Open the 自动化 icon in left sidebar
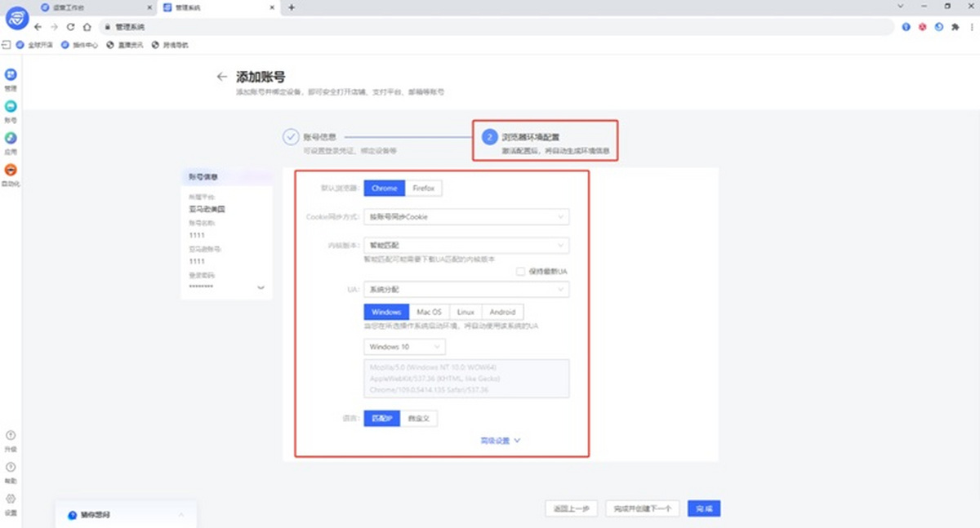The width and height of the screenshot is (980, 528). (x=11, y=171)
